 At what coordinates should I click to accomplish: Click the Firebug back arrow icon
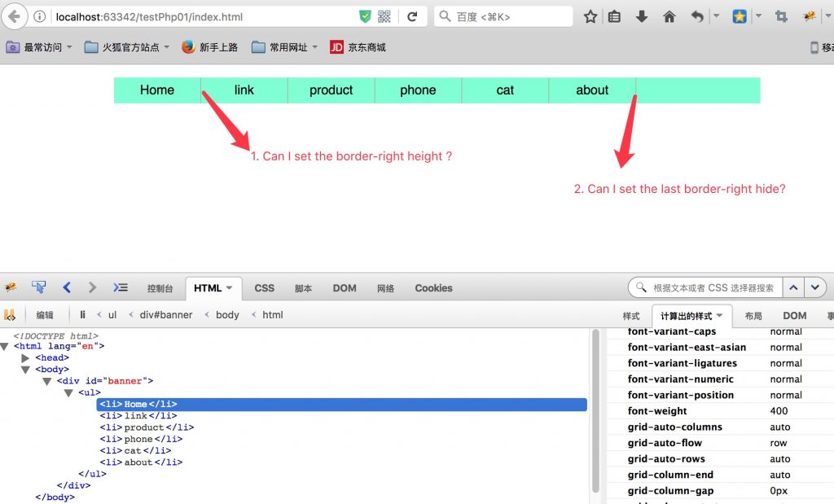tap(67, 287)
